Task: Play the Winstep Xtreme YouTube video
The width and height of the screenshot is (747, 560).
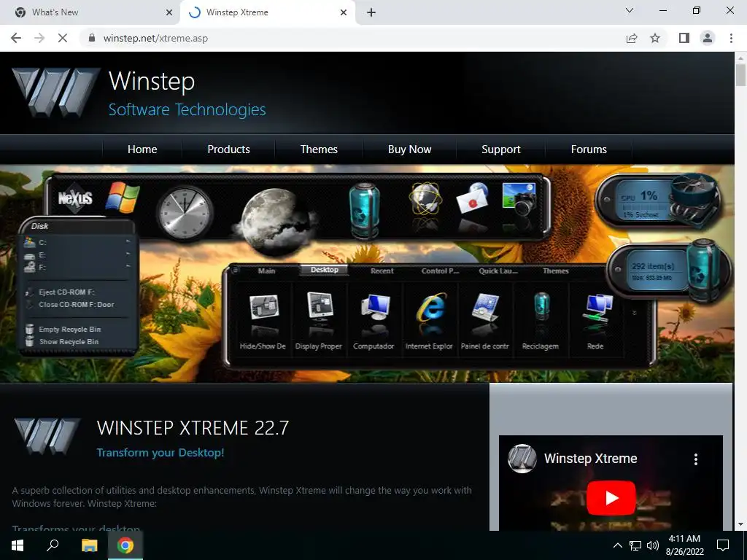Action: 611,498
